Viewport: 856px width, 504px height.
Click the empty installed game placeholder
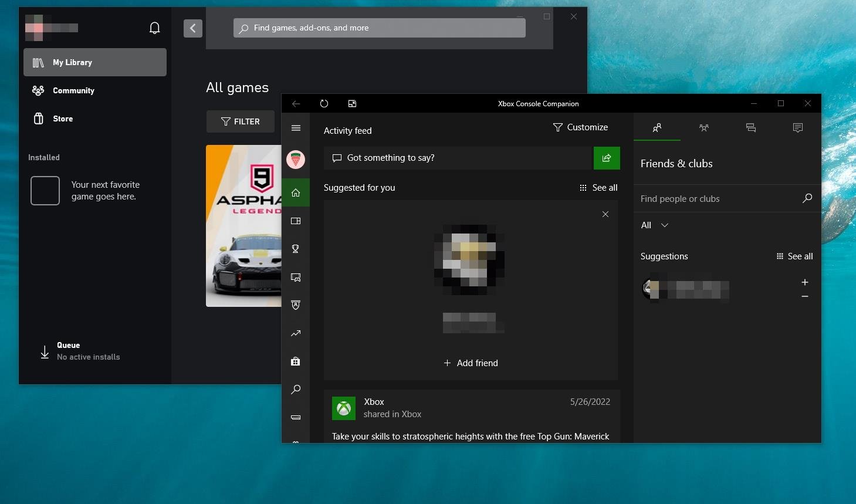pyautogui.click(x=45, y=191)
